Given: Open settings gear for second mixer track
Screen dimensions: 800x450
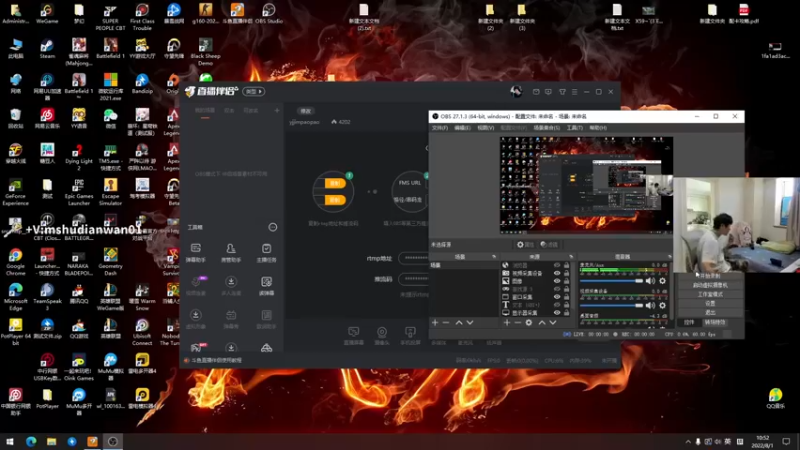Looking at the screenshot, I should (x=662, y=305).
